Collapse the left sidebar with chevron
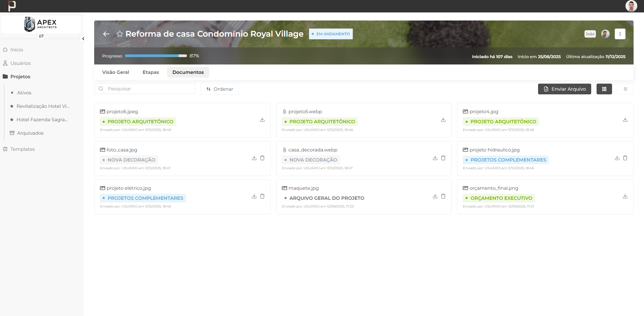 click(x=83, y=39)
